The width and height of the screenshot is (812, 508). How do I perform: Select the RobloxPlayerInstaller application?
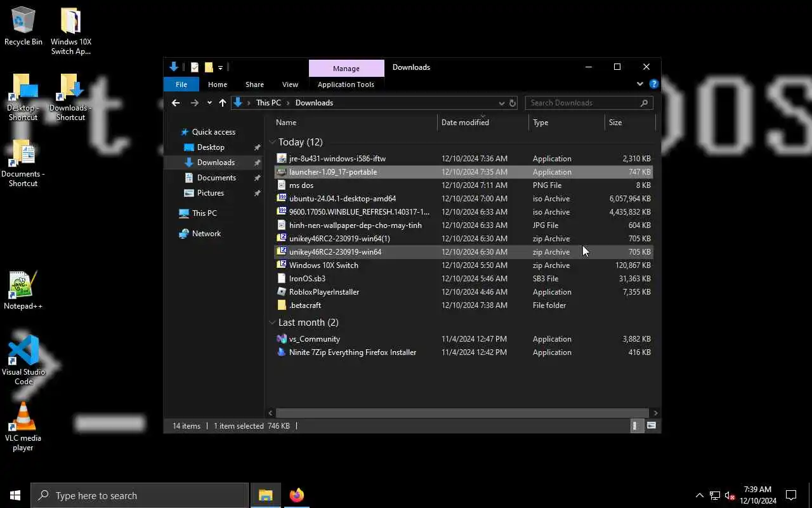[x=463, y=292]
